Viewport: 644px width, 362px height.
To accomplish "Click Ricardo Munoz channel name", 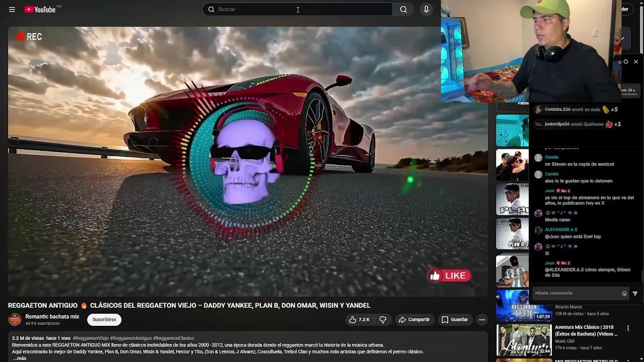I will click(569, 307).
